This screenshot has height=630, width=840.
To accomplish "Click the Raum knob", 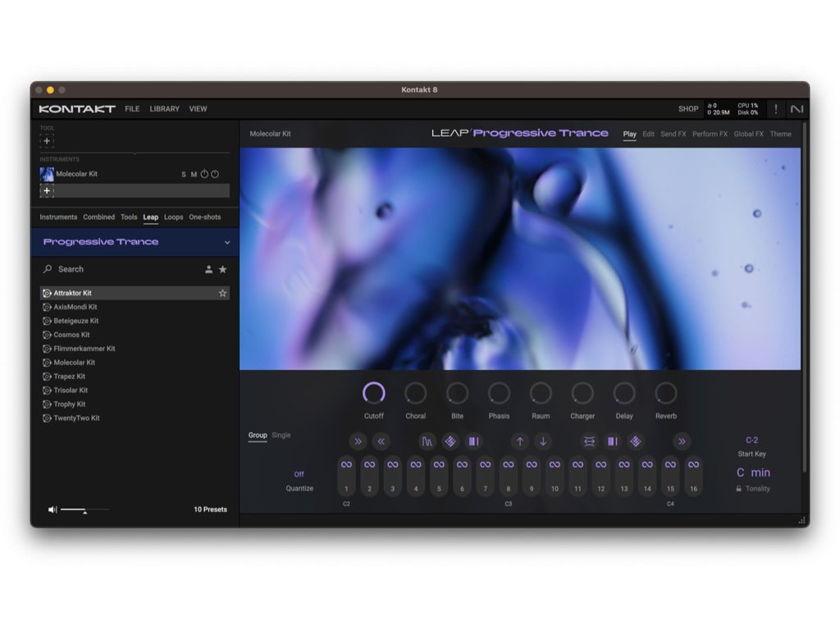I will point(541,393).
